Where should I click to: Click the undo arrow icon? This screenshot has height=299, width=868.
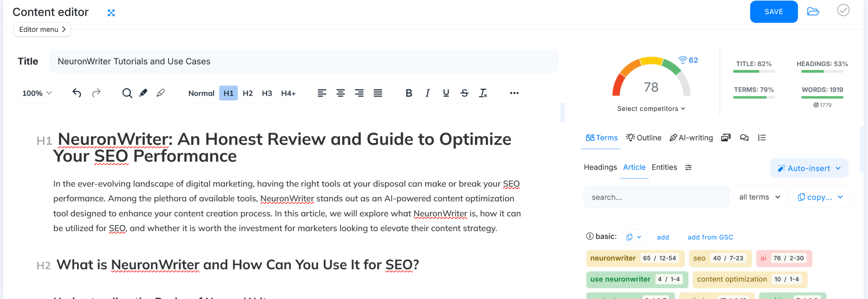click(77, 93)
